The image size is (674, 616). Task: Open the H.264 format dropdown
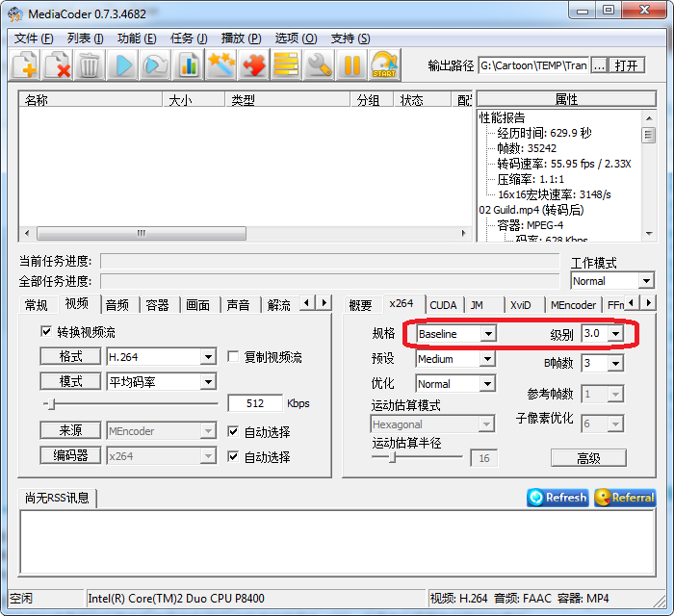208,356
